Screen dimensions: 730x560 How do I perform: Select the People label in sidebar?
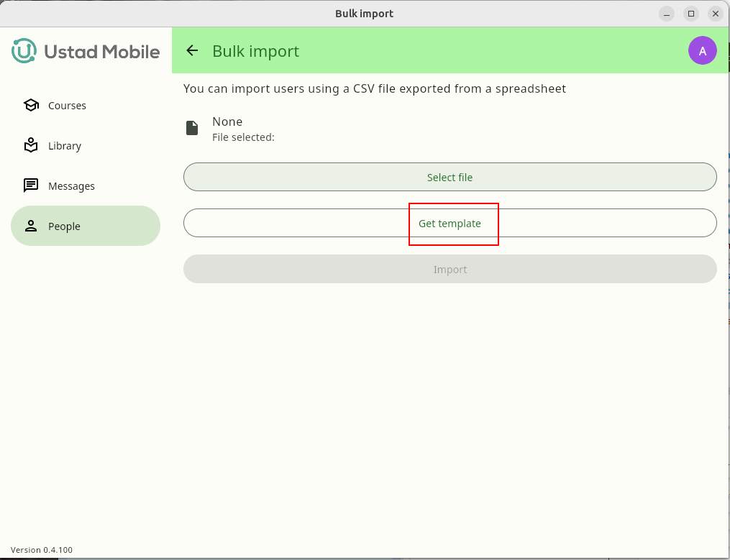[x=64, y=226]
